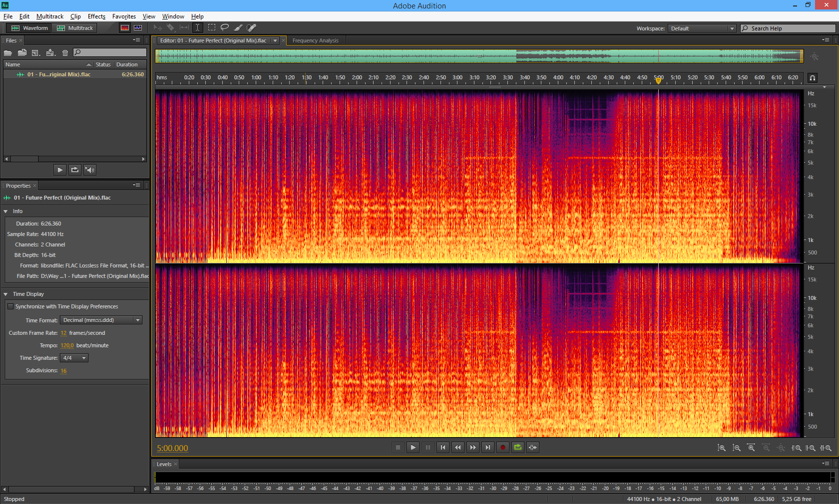Toggle Loop Playback in Files panel
Image resolution: width=839 pixels, height=504 pixels.
pyautogui.click(x=75, y=170)
